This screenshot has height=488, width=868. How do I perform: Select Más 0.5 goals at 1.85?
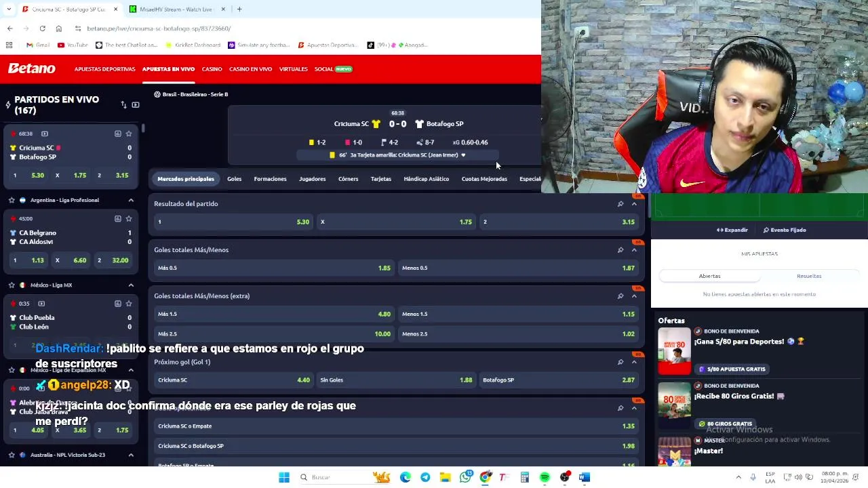(274, 268)
